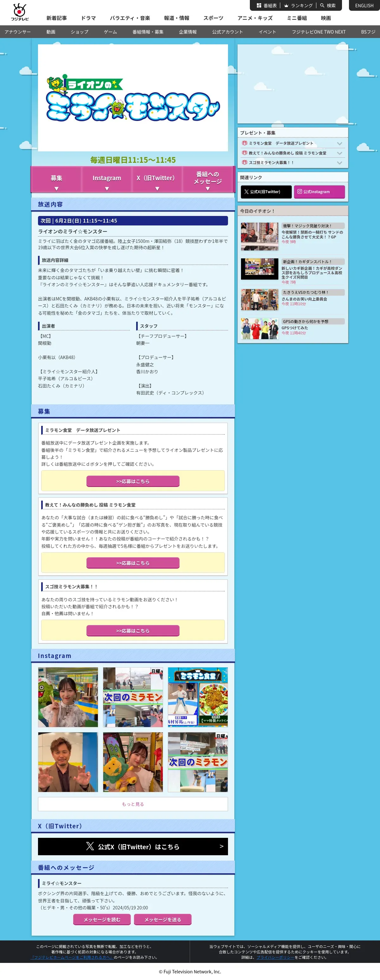Screen dimensions: 380x980
Task: Open 報道・情報 in main navigation
Action: click(176, 18)
